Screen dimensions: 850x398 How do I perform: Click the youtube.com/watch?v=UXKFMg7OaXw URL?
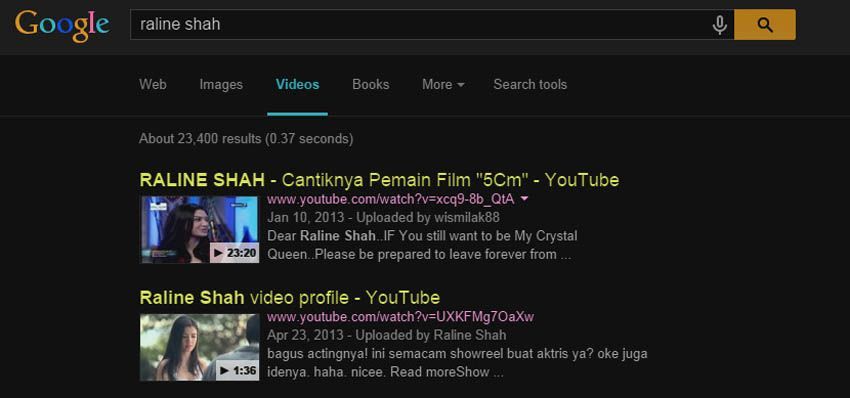point(401,317)
